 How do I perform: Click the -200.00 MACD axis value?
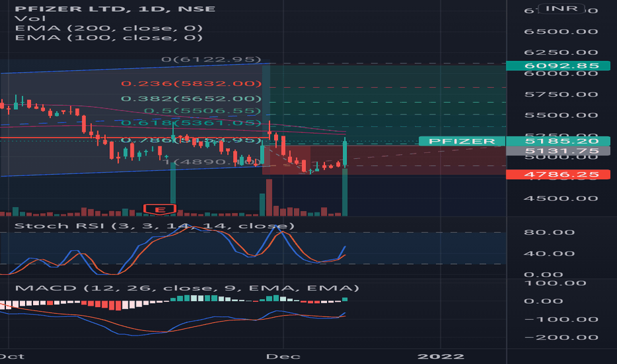click(x=561, y=338)
